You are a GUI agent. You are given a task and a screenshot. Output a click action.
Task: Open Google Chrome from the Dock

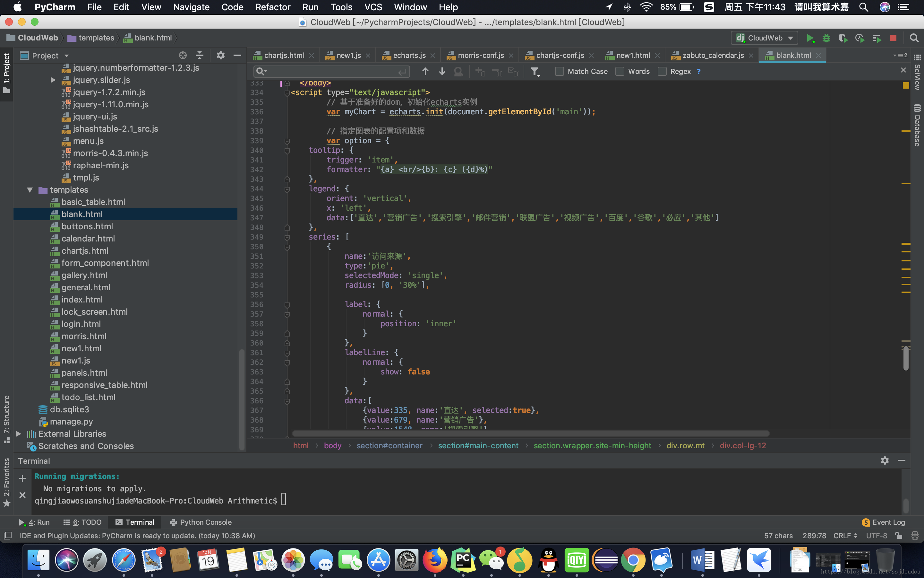click(x=633, y=560)
